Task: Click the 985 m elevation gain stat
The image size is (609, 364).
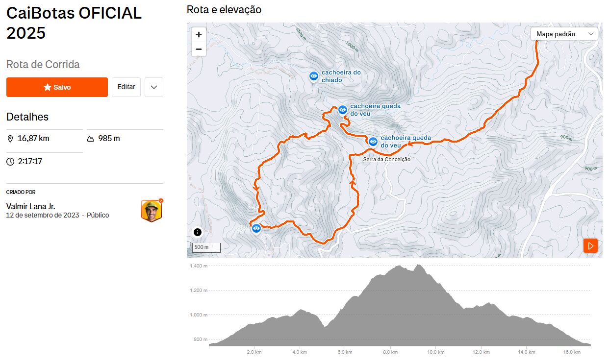Action: click(109, 139)
